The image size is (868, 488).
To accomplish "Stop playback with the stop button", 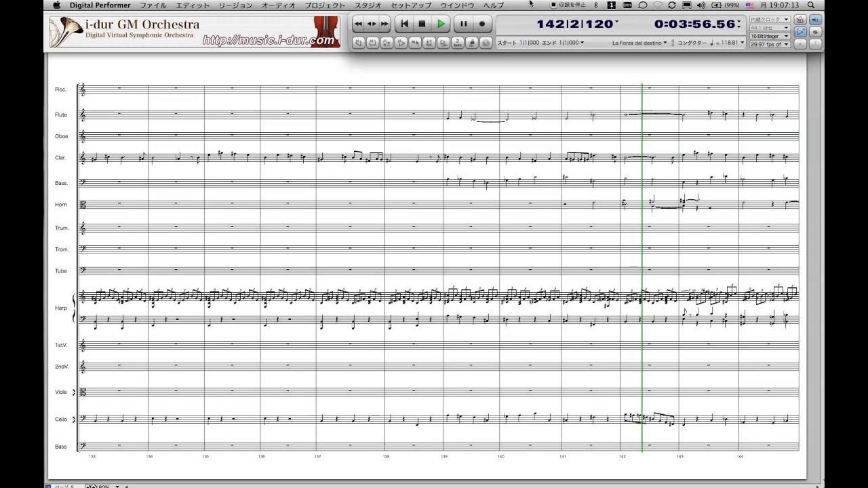I will tap(422, 24).
